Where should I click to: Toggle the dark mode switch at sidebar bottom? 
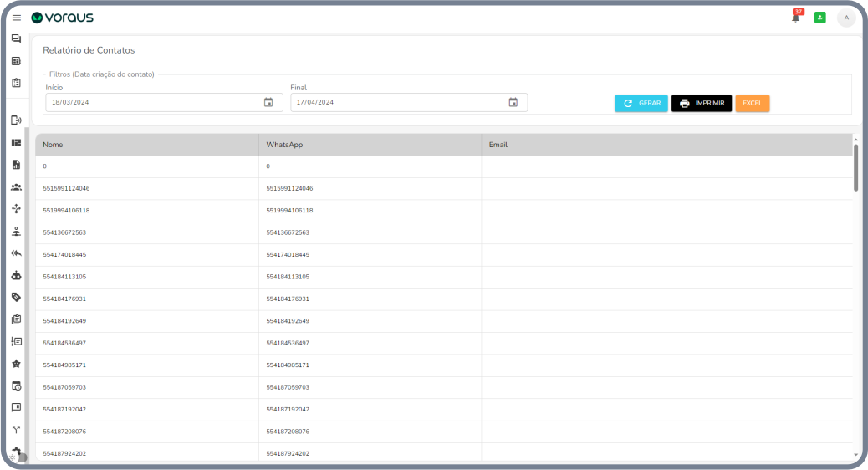click(18, 457)
